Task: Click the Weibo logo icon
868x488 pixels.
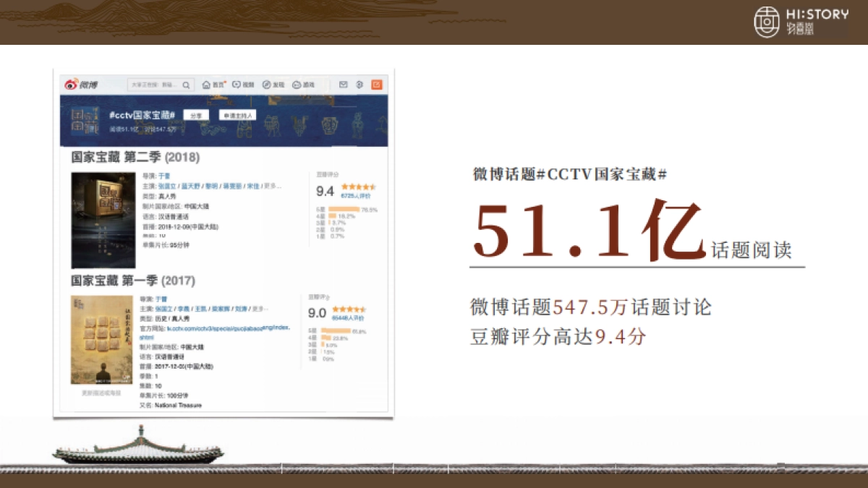Action: 69,84
